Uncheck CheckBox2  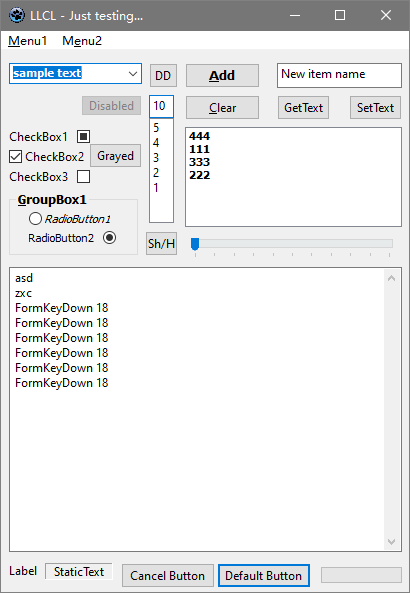point(16,157)
